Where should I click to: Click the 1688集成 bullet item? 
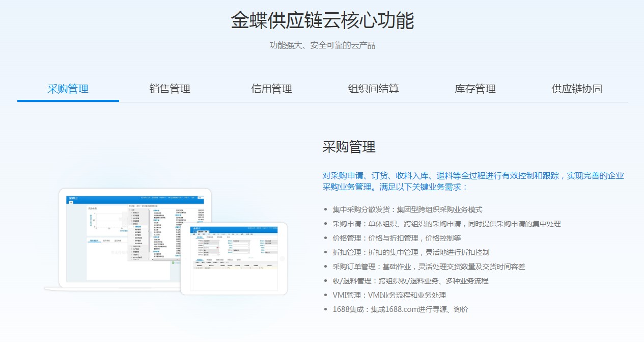(x=400, y=309)
